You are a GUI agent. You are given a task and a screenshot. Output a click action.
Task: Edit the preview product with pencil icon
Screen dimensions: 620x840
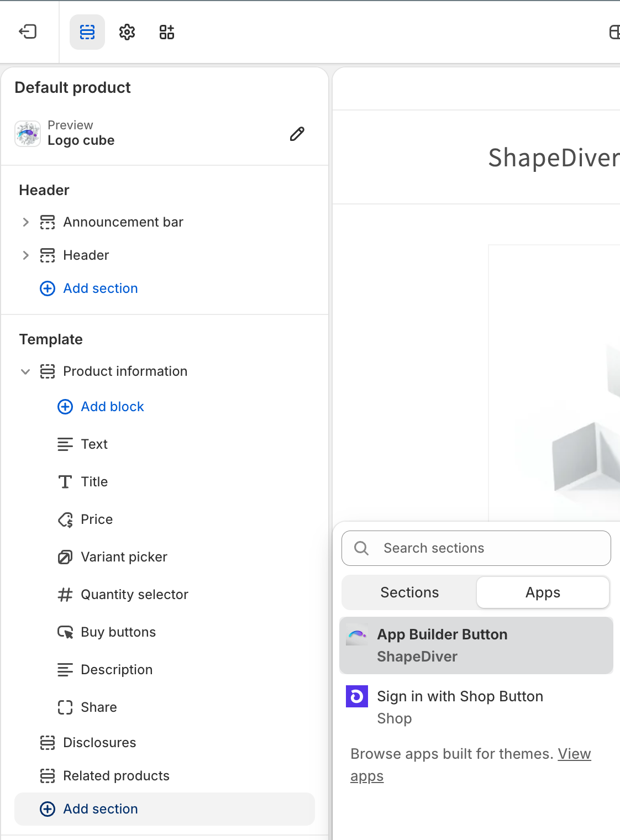[297, 134]
